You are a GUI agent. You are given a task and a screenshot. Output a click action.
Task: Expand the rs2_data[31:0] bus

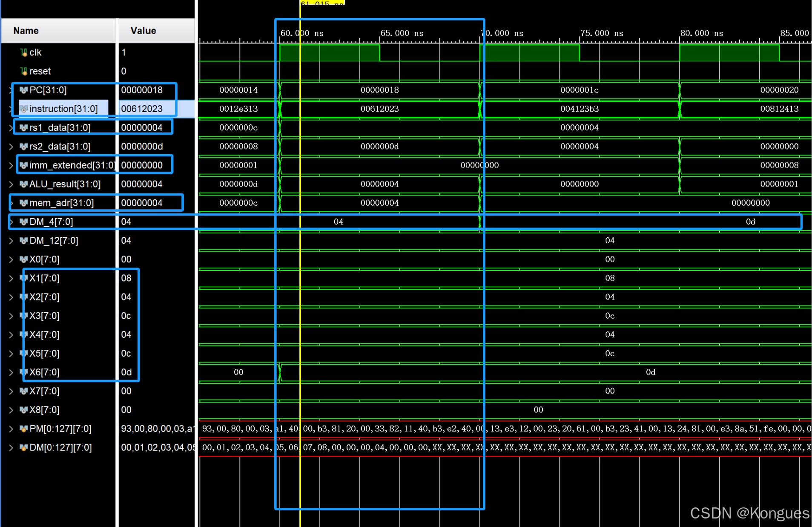pos(11,147)
